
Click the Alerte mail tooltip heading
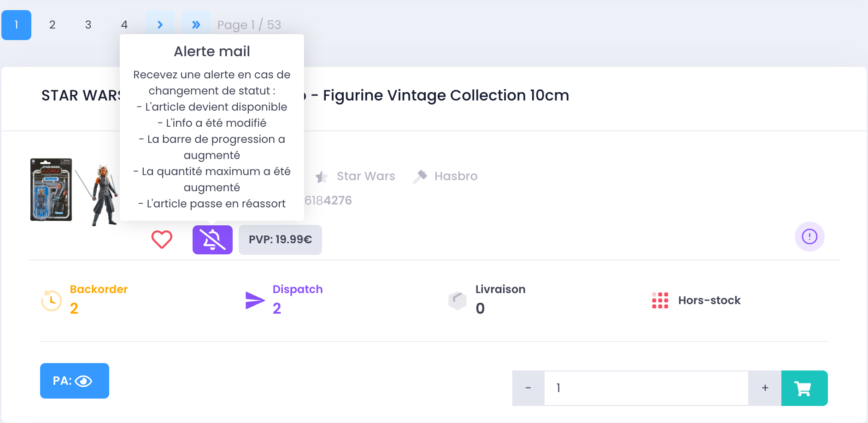click(x=212, y=51)
